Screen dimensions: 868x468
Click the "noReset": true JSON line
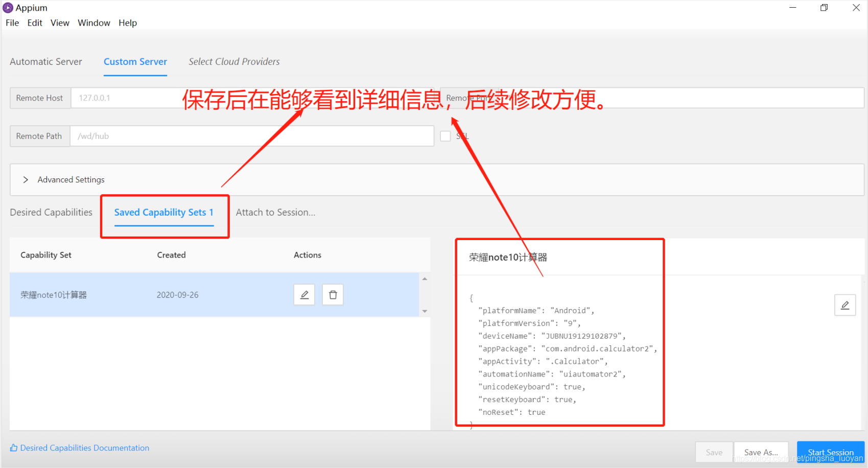512,412
